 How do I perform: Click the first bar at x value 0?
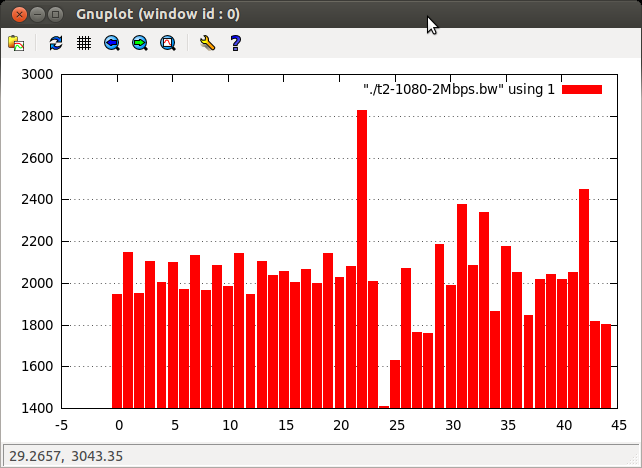click(117, 350)
